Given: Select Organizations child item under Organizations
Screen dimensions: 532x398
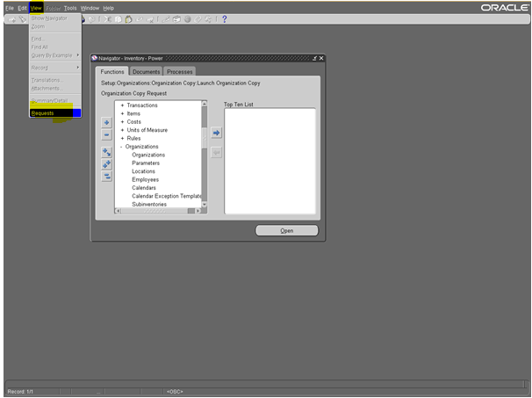Looking at the screenshot, I should (148, 155).
